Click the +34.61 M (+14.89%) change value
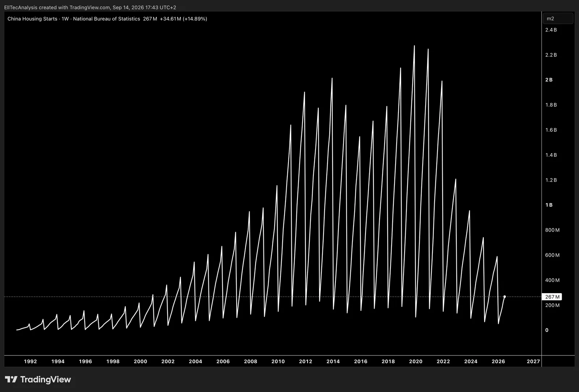Viewport: 579px width, 392px height. tap(183, 19)
